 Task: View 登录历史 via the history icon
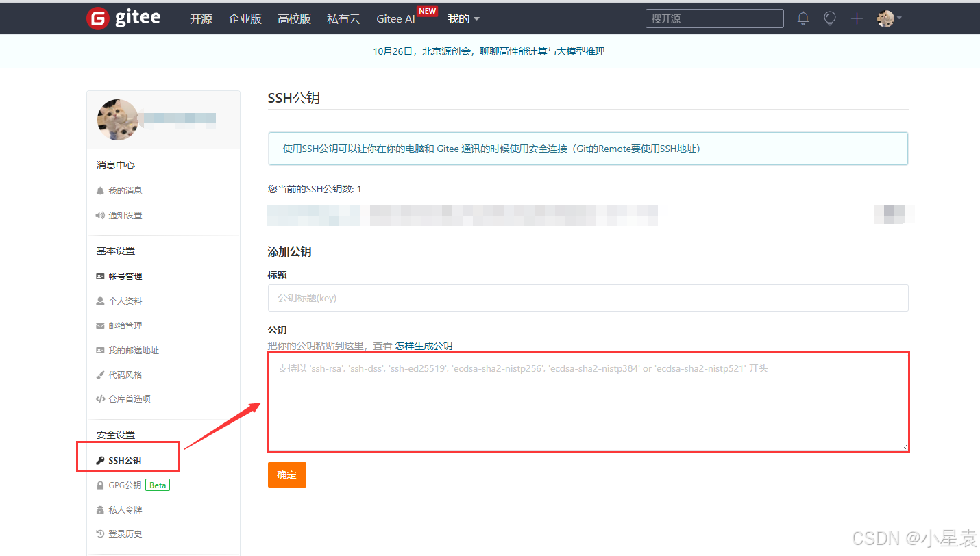point(101,533)
